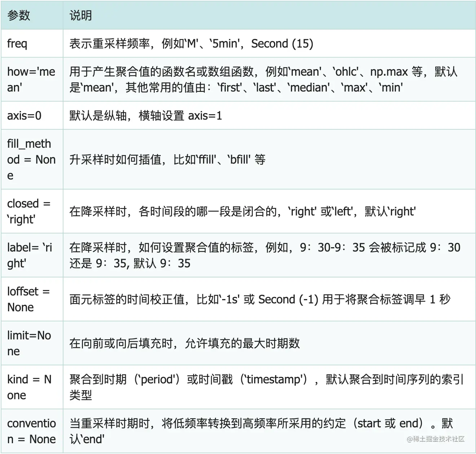The image size is (476, 454).
Task: Select the 'loffset = None' cell
Action: [x=32, y=299]
